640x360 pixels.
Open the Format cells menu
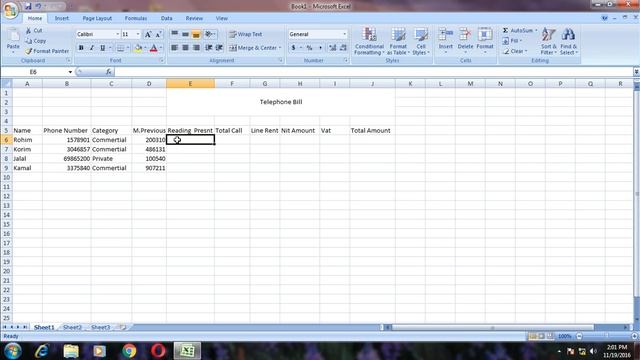point(485,41)
